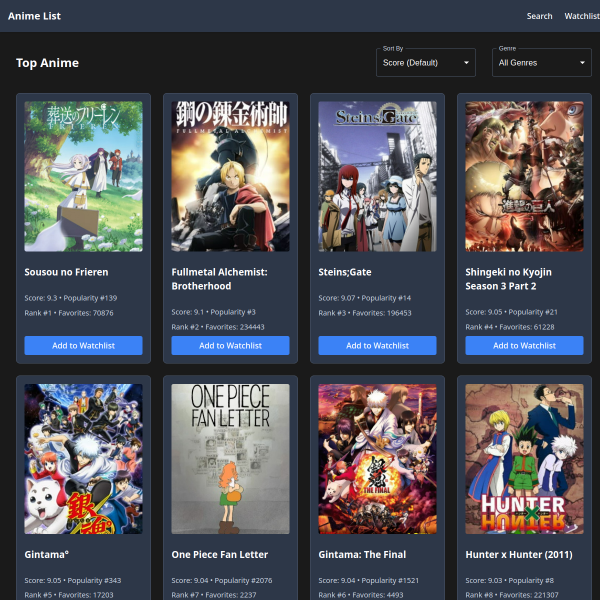Click the Gintama: The Final title

pos(362,554)
